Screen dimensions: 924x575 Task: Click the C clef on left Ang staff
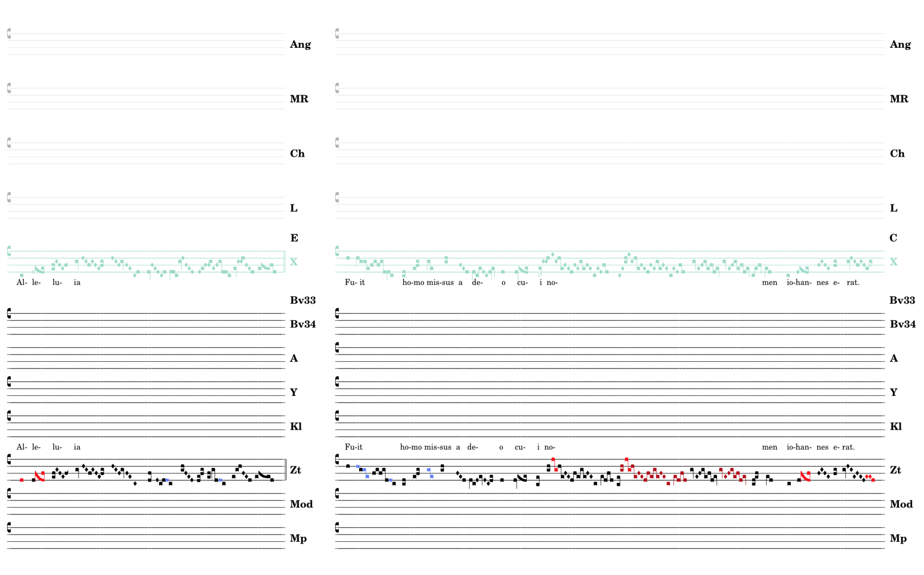(x=9, y=33)
